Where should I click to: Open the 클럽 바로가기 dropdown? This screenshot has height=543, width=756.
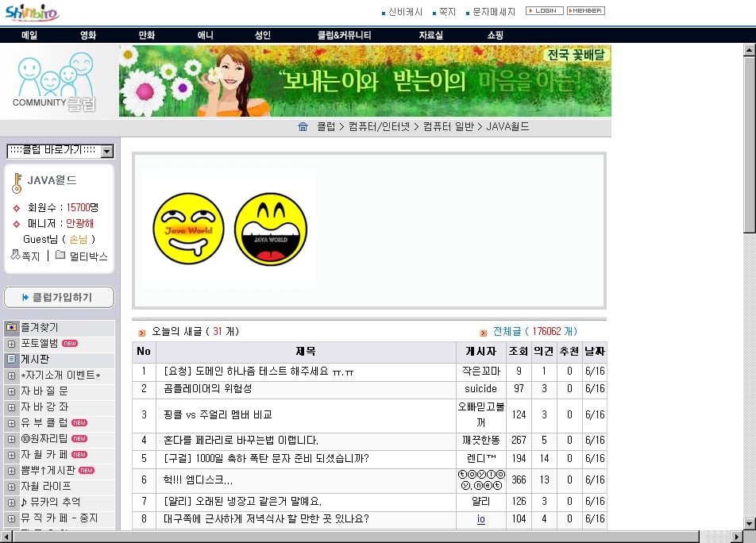60,151
